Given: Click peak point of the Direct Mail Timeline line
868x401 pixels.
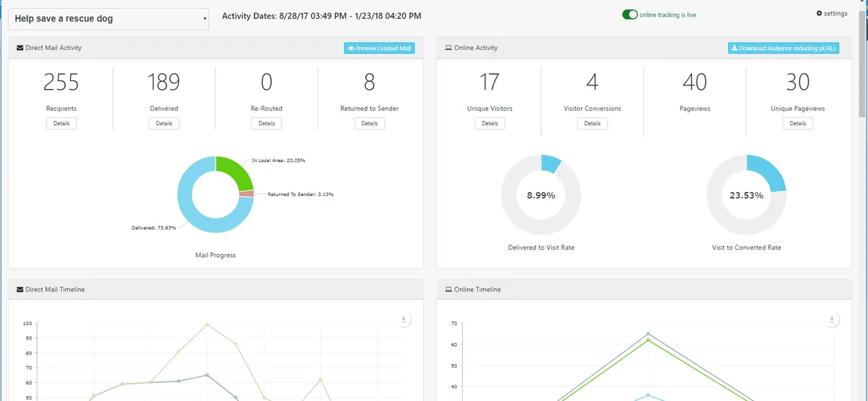Looking at the screenshot, I should [x=207, y=325].
